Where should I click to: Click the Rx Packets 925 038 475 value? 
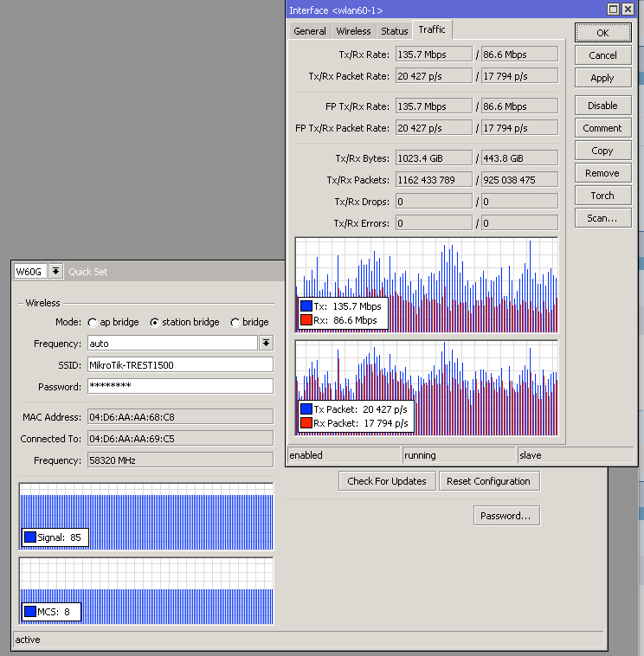tap(519, 180)
